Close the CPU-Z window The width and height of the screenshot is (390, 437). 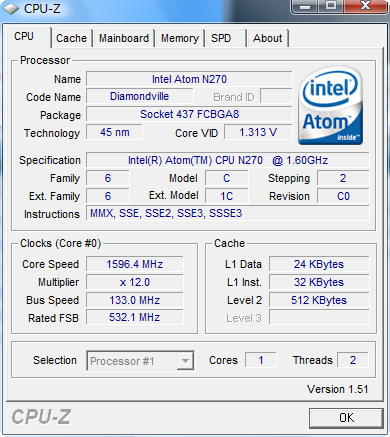(365, 6)
